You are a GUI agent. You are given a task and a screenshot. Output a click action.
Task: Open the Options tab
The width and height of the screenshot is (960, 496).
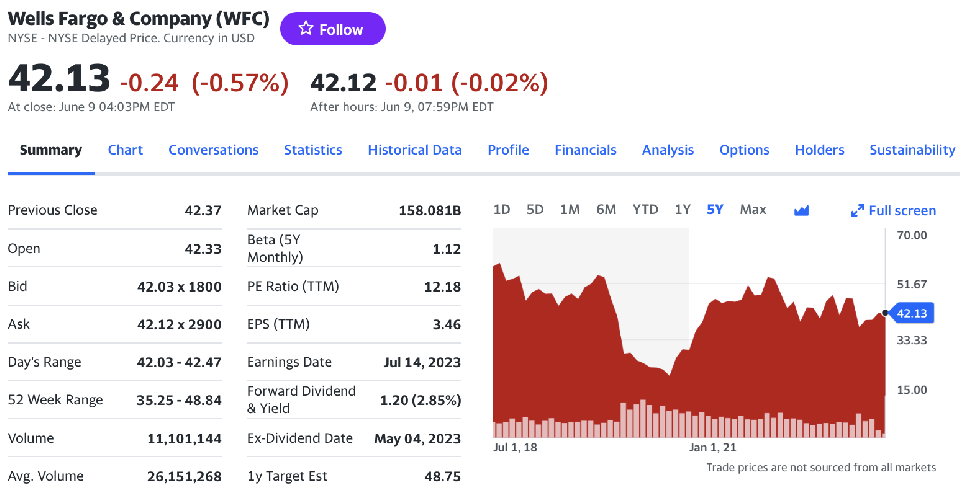pyautogui.click(x=744, y=150)
